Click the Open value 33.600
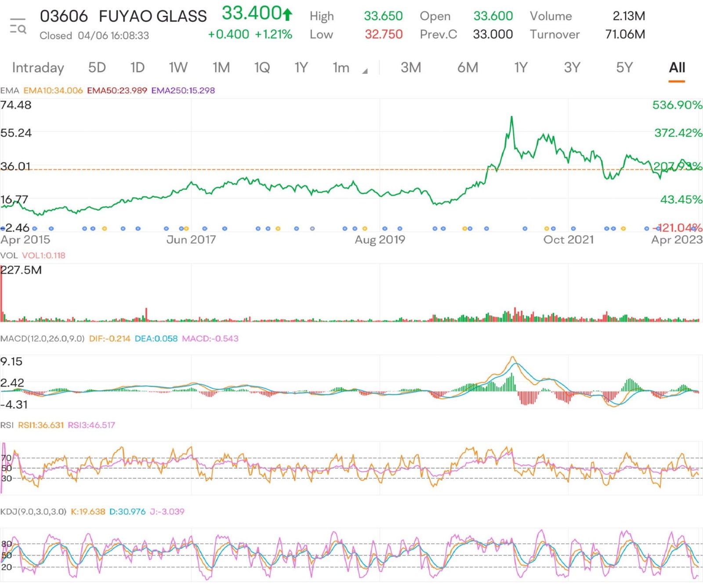The height and width of the screenshot is (588, 703). 493,16
